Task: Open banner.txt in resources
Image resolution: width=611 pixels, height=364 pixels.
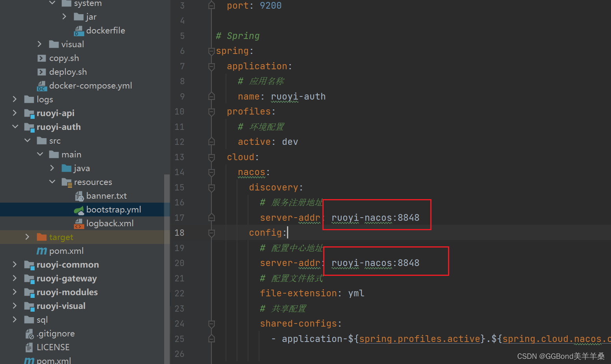Action: 106,196
